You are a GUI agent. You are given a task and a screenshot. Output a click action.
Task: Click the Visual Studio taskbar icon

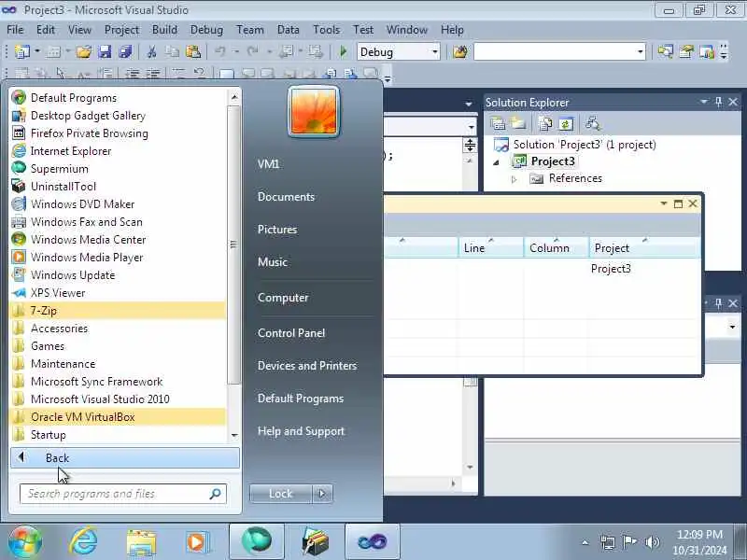372,541
